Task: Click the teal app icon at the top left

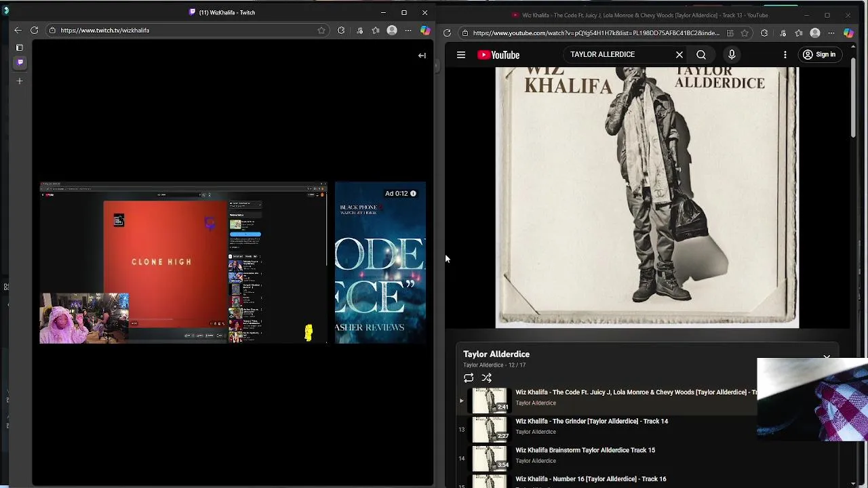Action: point(6,9)
